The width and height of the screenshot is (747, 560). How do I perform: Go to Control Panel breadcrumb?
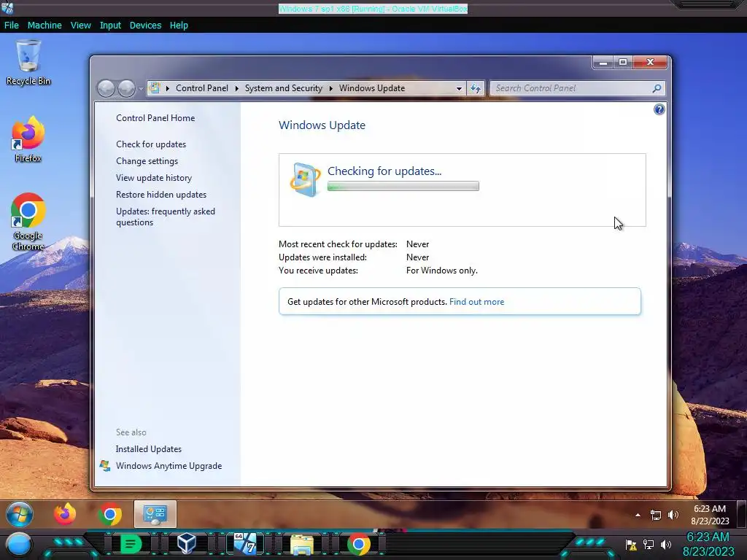click(202, 88)
